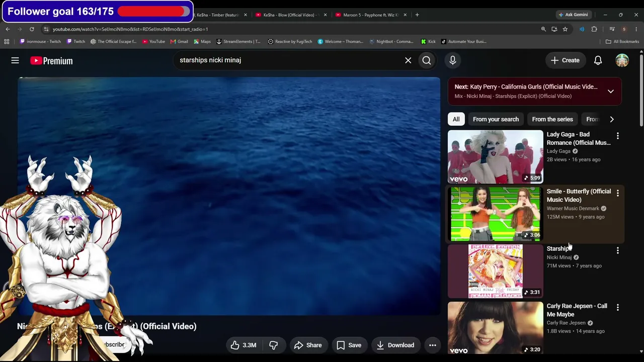Viewport: 644px width, 362px height.
Task: Like the video (3.3M)
Action: [244, 345]
